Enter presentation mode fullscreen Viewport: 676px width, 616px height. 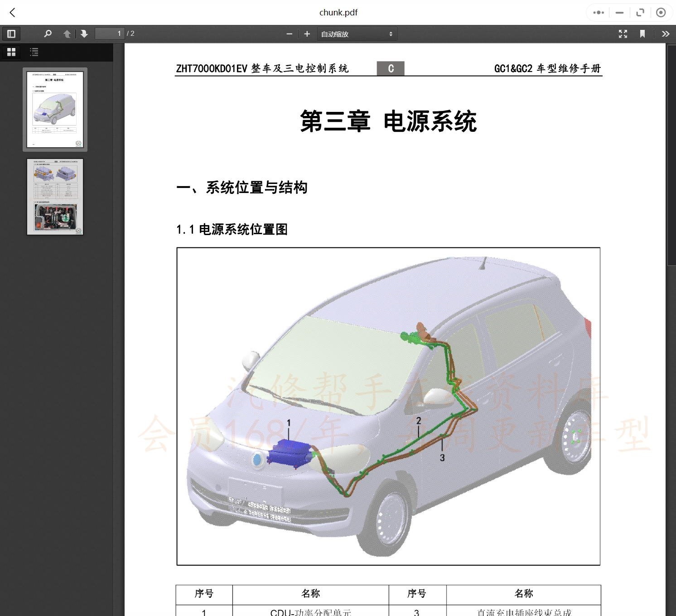point(623,34)
